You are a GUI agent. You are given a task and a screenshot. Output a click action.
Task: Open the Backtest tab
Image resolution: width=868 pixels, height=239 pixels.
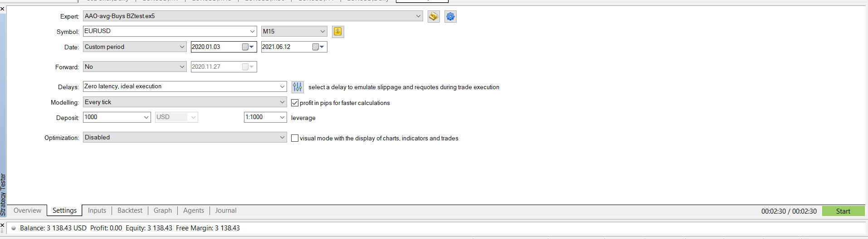130,210
